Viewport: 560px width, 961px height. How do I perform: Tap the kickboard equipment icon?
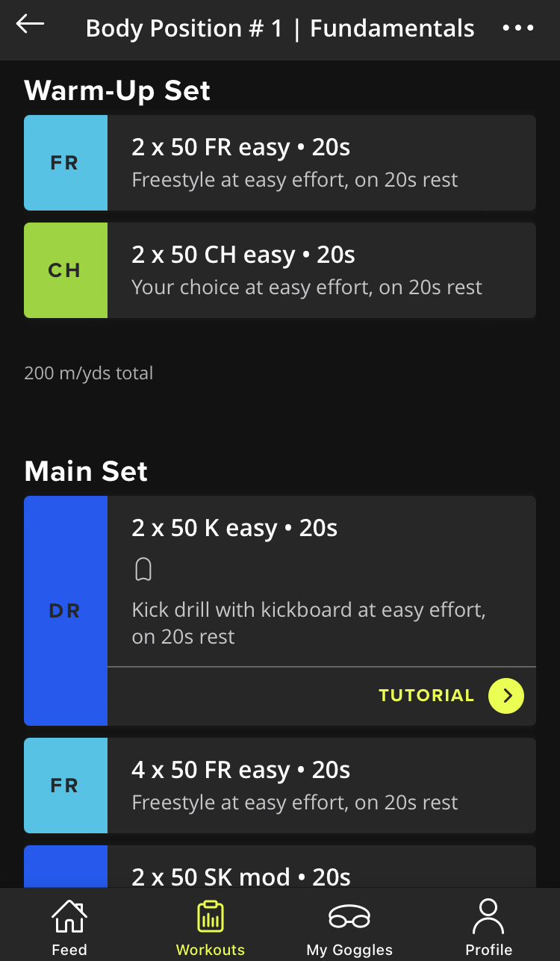pyautogui.click(x=143, y=570)
